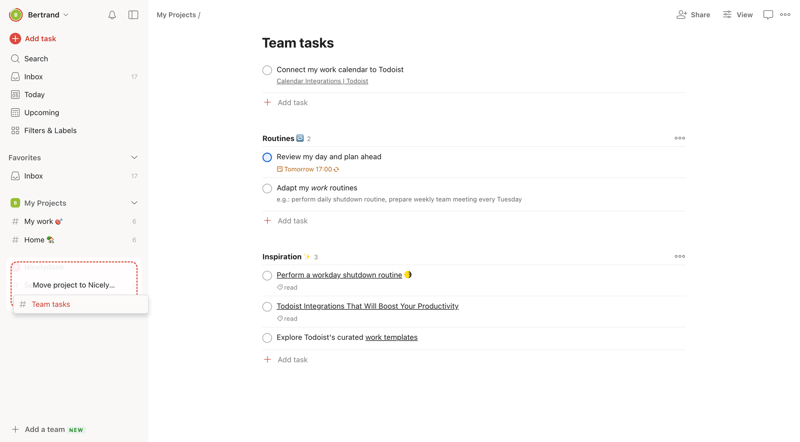This screenshot has height=442, width=800.
Task: Click the plus icon below Connect my work calendar
Action: [267, 103]
